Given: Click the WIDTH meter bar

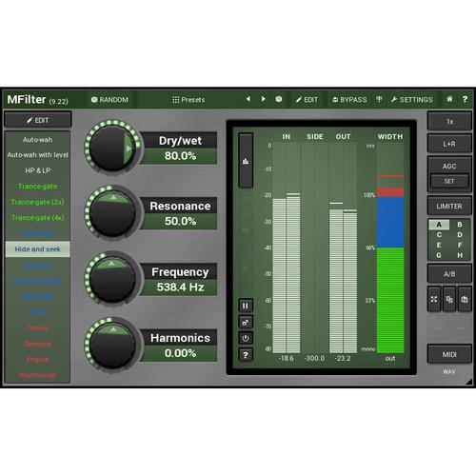Looking at the screenshot, I should (x=390, y=248).
